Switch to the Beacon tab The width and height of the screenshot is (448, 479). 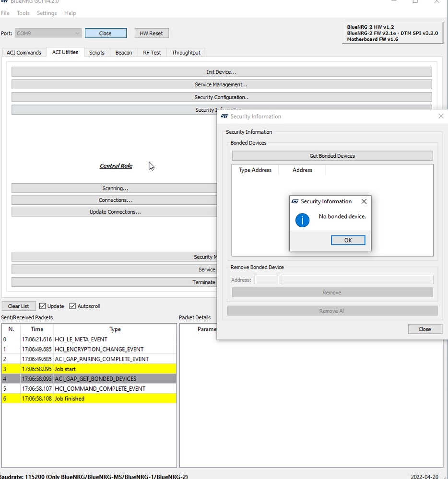coord(124,53)
